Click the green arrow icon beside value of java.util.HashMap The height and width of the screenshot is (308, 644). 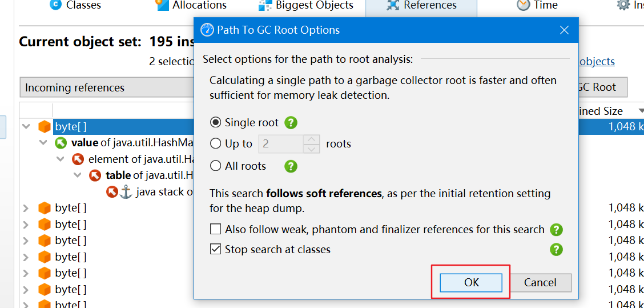[x=61, y=143]
